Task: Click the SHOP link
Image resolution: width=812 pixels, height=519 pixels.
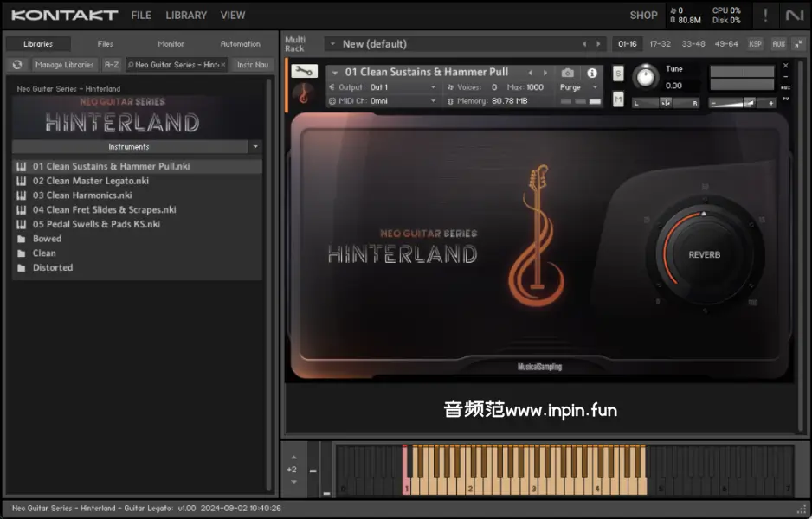Action: pos(643,16)
